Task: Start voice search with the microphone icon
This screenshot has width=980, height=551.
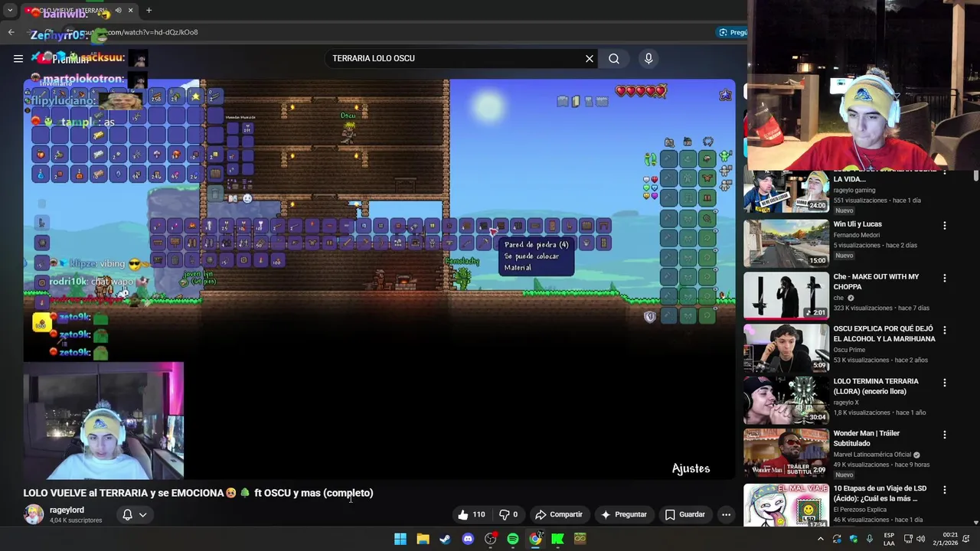Action: (x=648, y=58)
